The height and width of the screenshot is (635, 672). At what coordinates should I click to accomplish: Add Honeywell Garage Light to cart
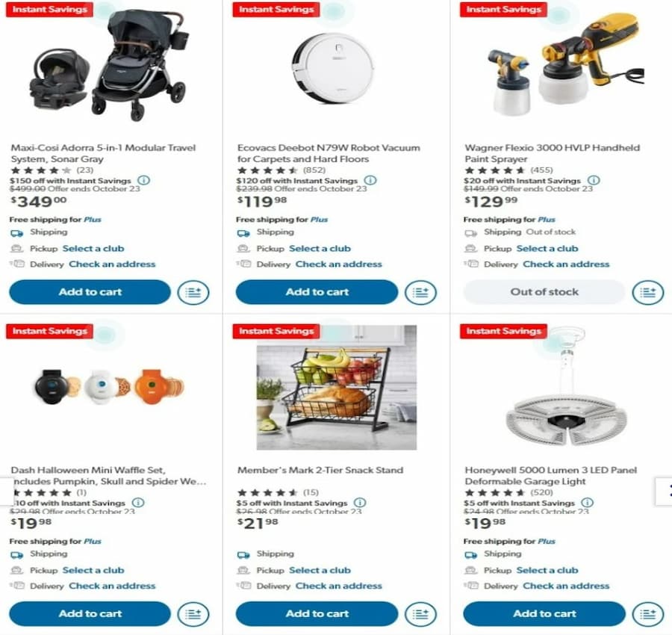[544, 613]
